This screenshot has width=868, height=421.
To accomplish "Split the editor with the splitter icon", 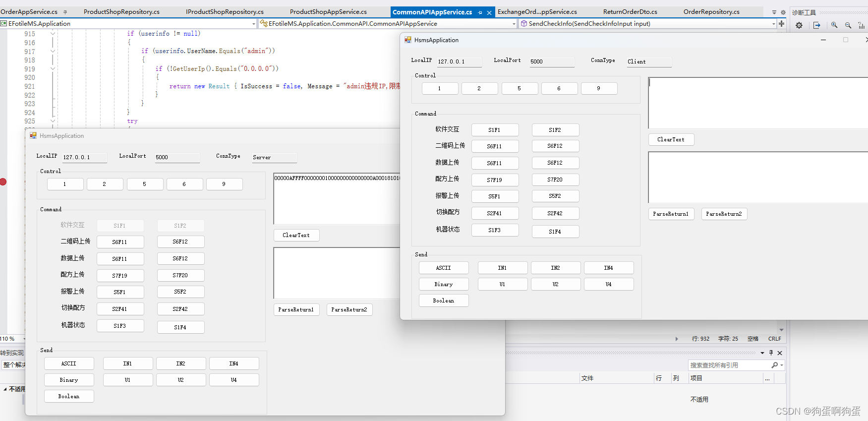I will pyautogui.click(x=782, y=23).
